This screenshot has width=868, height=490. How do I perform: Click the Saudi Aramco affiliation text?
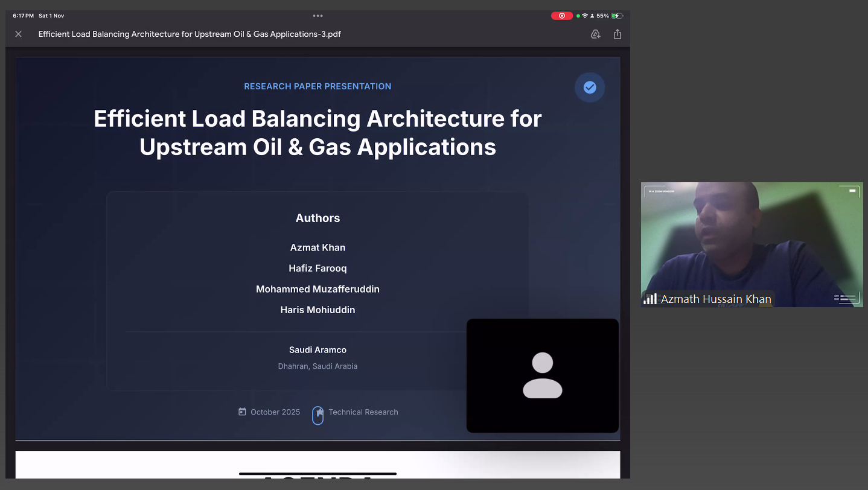click(318, 350)
